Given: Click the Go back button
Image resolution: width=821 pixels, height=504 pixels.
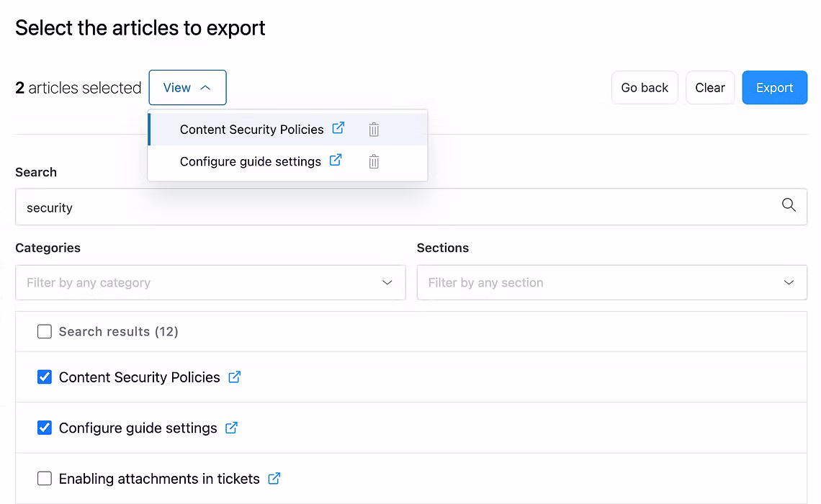Looking at the screenshot, I should [645, 87].
